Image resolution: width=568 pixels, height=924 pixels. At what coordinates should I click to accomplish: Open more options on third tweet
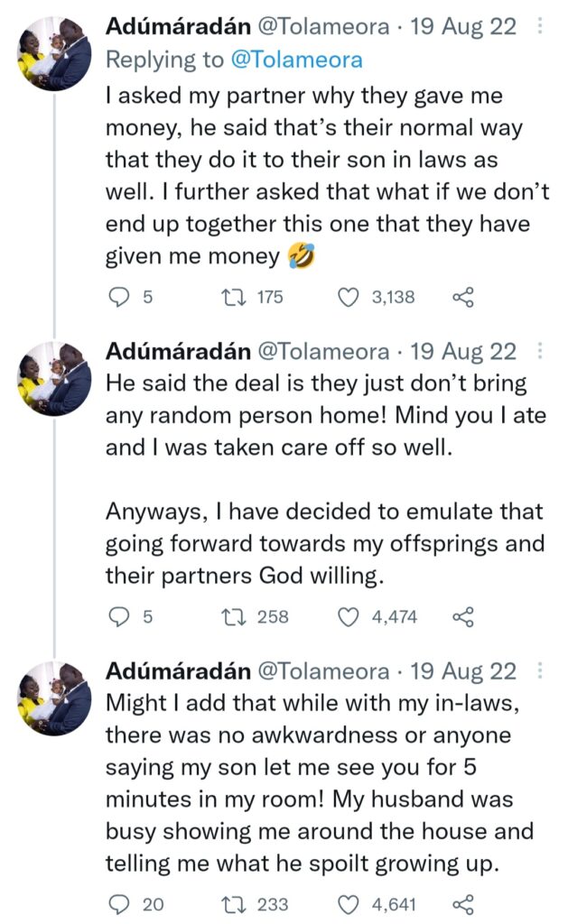click(540, 671)
